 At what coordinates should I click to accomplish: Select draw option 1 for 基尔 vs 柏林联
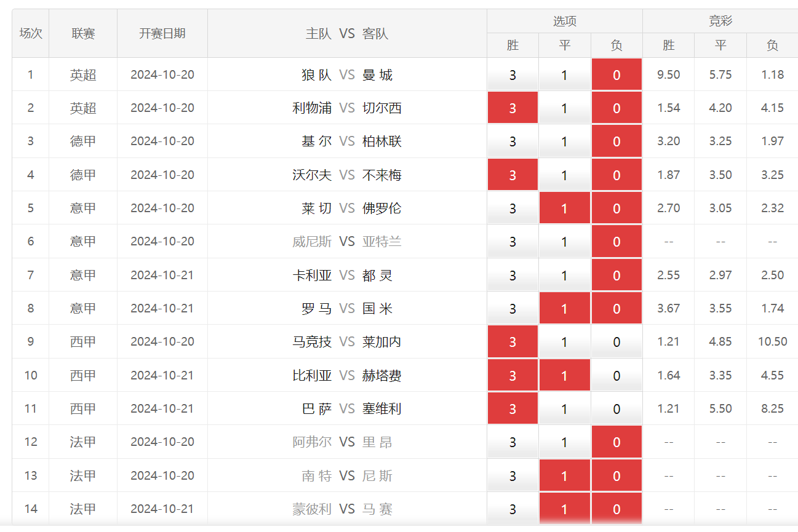[564, 141]
